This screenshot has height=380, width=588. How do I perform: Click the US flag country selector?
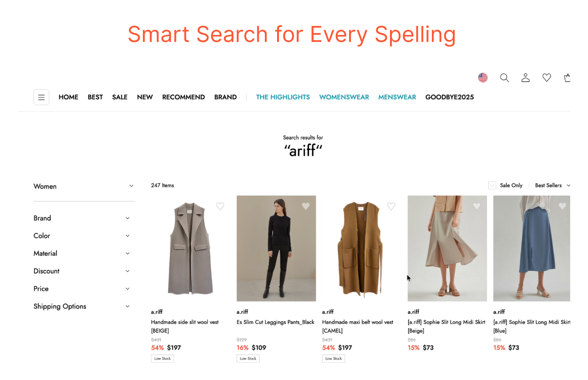click(x=483, y=78)
